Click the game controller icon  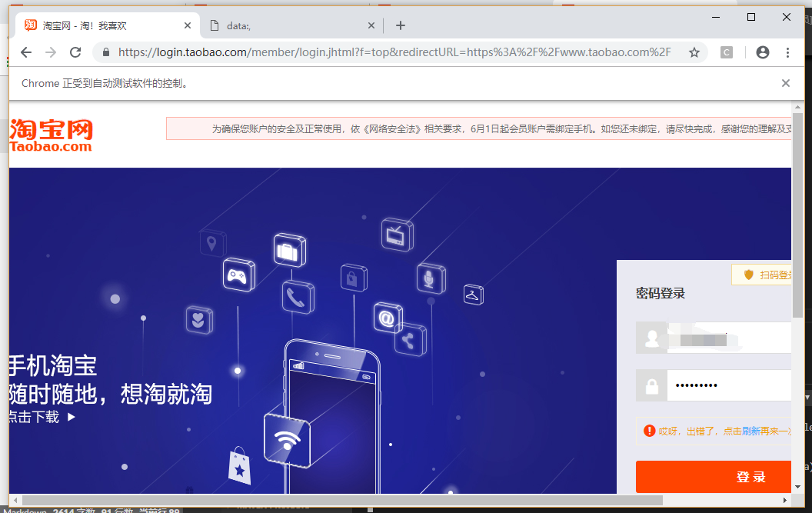coord(238,275)
